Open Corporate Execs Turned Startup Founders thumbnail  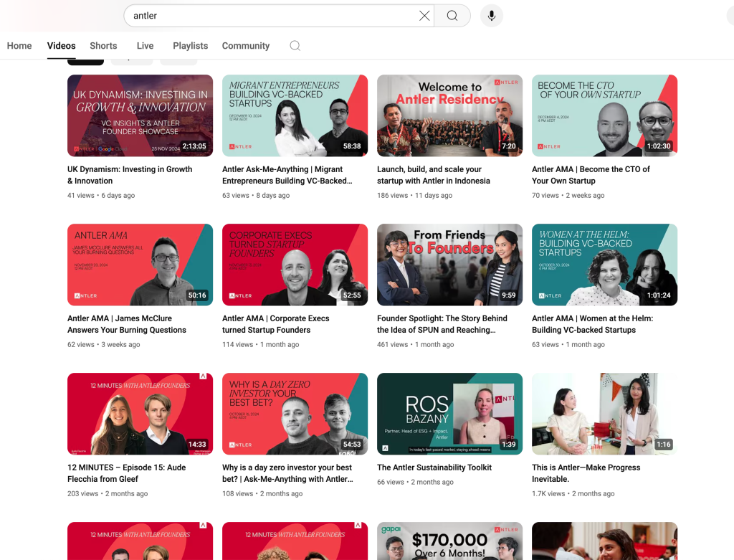[295, 265]
